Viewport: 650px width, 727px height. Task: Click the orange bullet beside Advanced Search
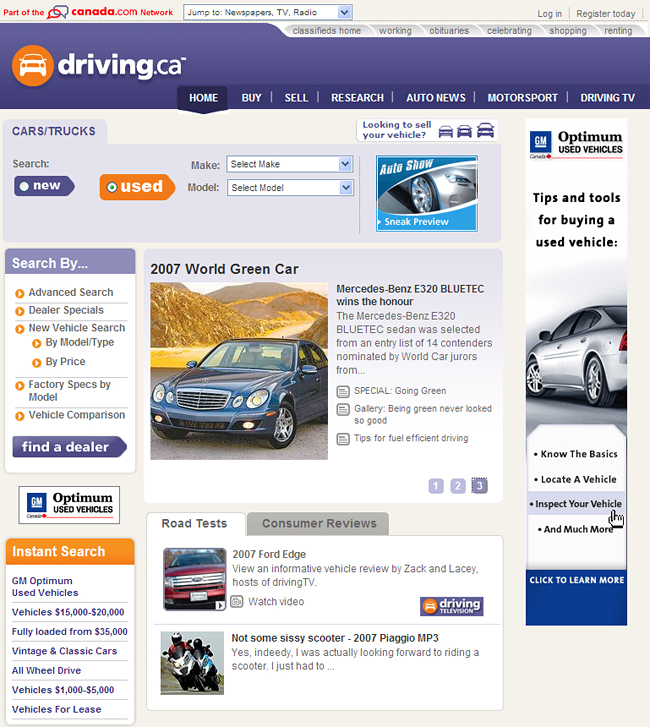click(x=20, y=293)
